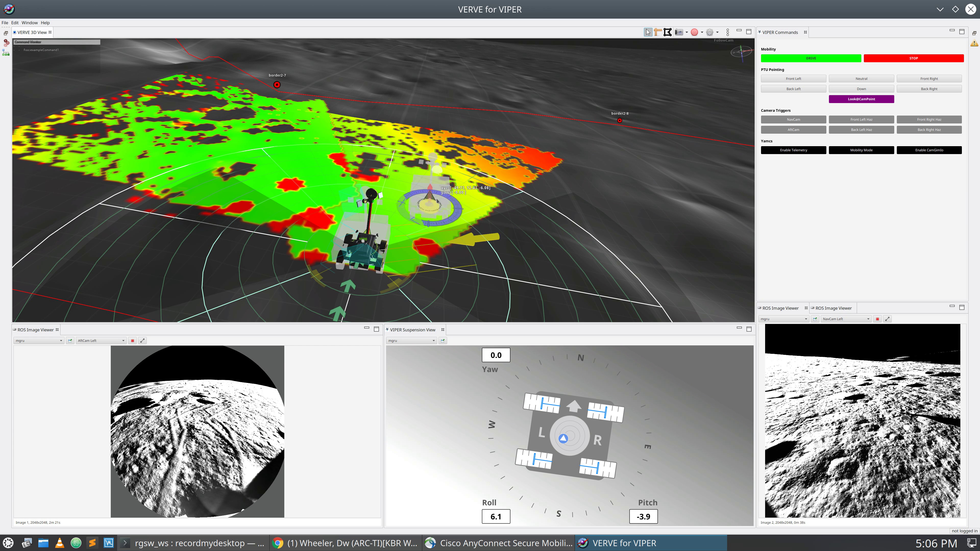The width and height of the screenshot is (980, 551).
Task: Point PTU to Front Right
Action: (929, 79)
